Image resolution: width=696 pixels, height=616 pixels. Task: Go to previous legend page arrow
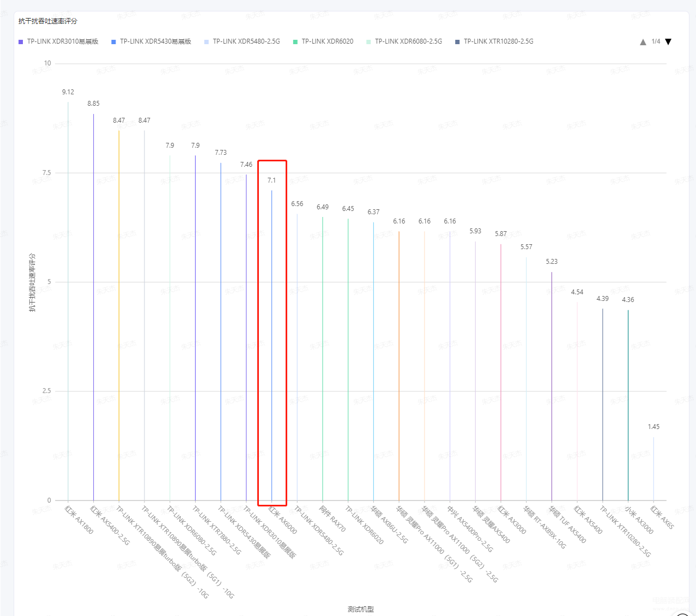[643, 42]
